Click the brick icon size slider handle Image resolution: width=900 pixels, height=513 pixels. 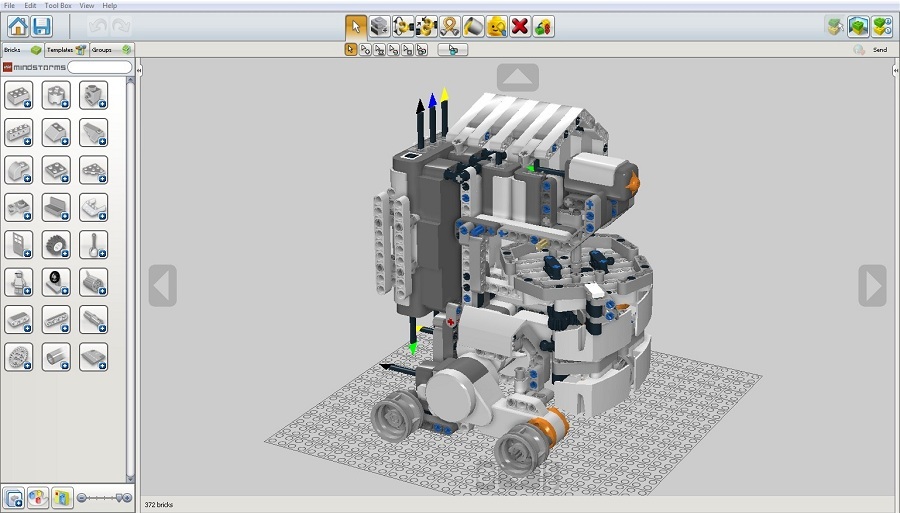click(x=120, y=498)
